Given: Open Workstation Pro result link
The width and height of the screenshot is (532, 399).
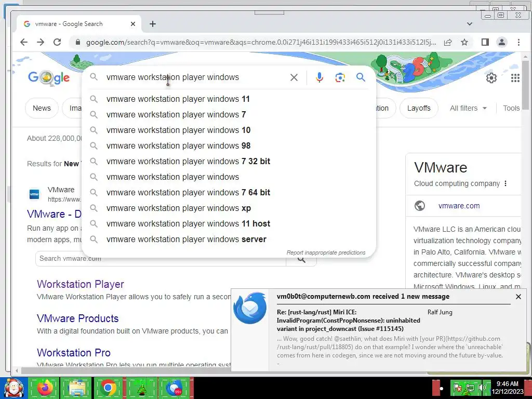Looking at the screenshot, I should pyautogui.click(x=74, y=353).
